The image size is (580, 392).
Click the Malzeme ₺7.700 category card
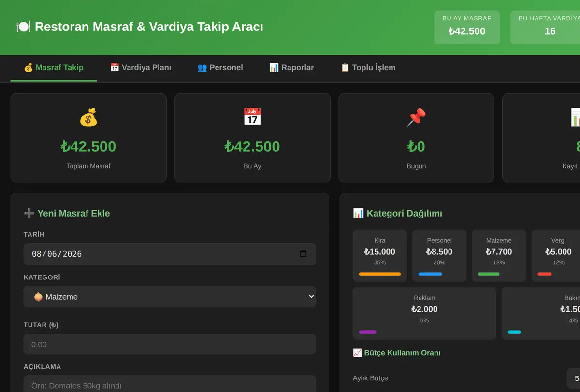click(x=499, y=256)
